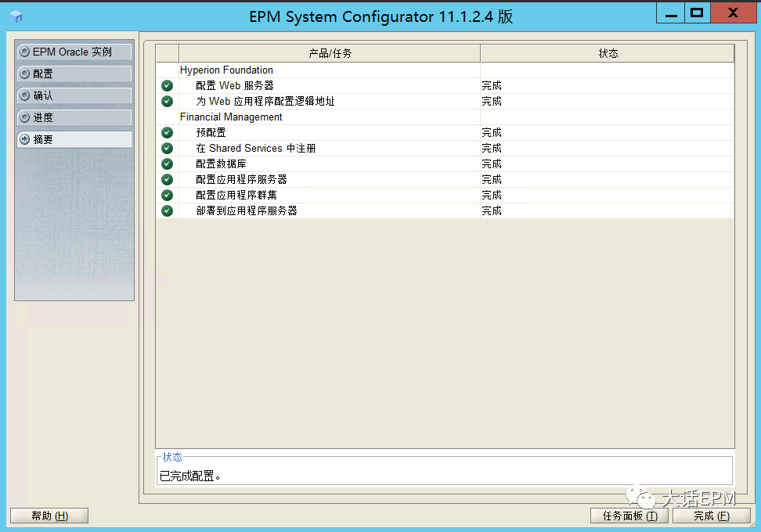Click green check icon beside 配置应用程序群集
Viewport: 761px width, 532px height.
[x=167, y=195]
